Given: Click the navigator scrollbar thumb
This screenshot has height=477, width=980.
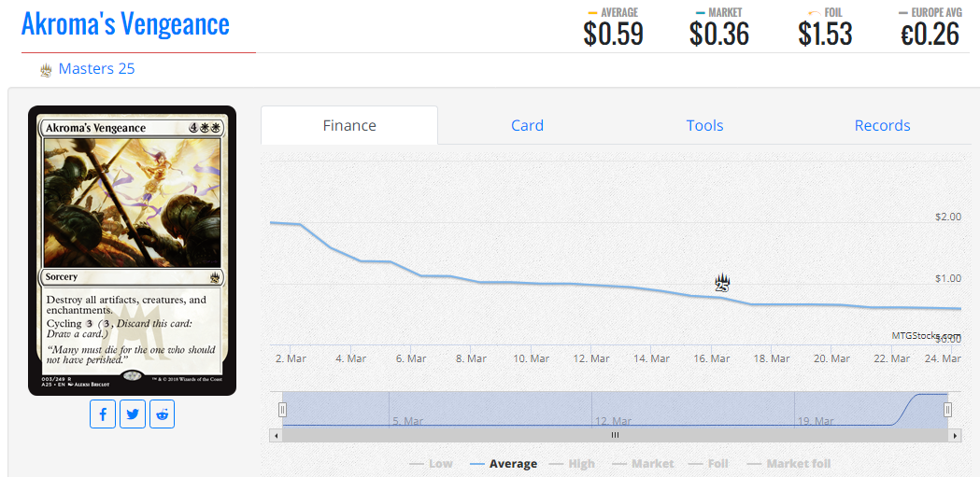Looking at the screenshot, I should pyautogui.click(x=615, y=435).
